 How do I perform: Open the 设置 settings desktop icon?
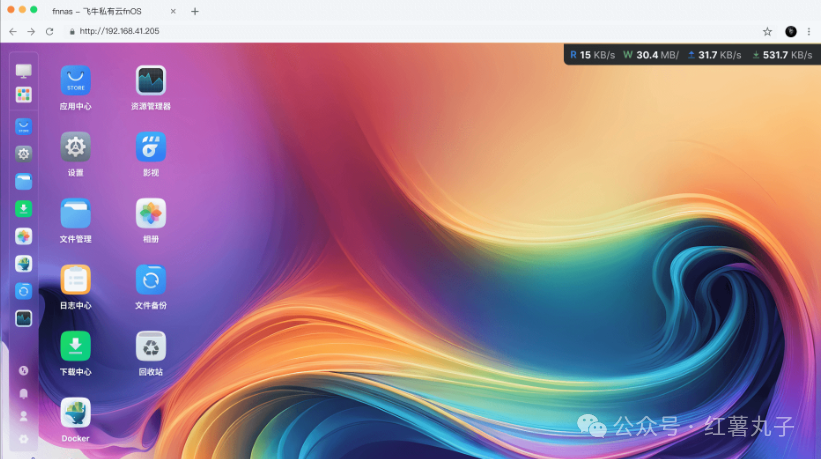coord(75,147)
